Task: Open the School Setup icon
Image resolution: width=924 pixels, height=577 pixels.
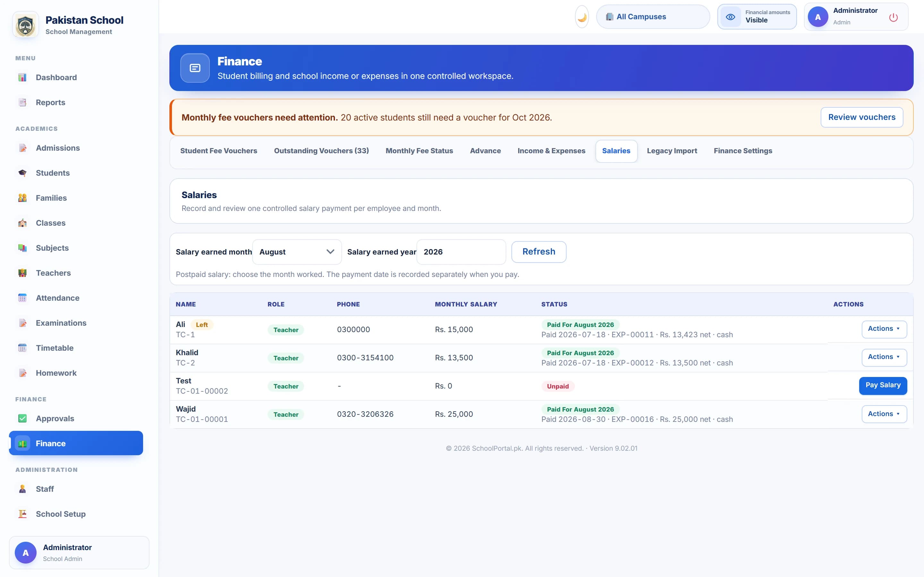Action: coord(22,514)
